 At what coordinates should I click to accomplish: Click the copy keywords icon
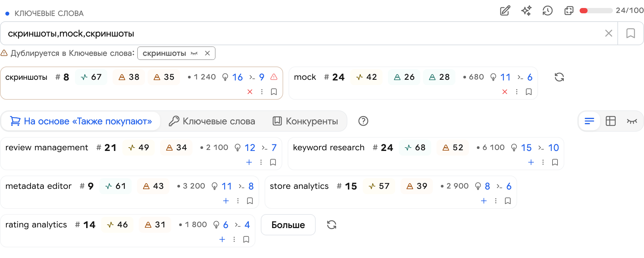(569, 11)
